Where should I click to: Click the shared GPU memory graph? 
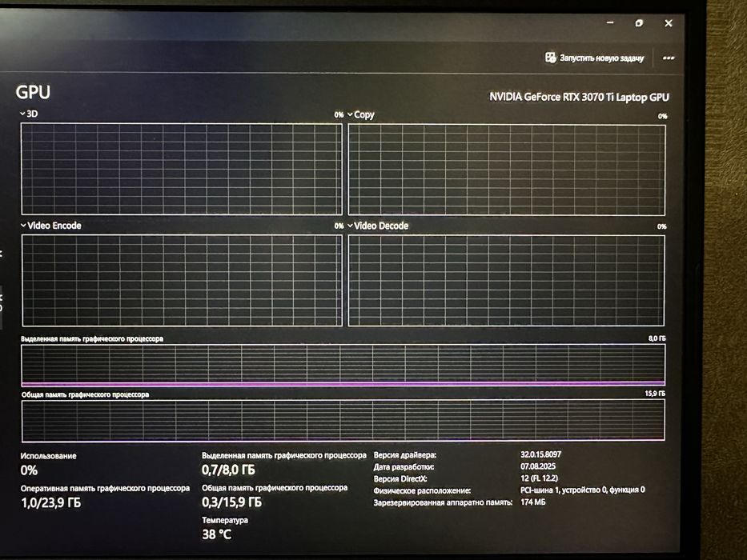[x=343, y=420]
